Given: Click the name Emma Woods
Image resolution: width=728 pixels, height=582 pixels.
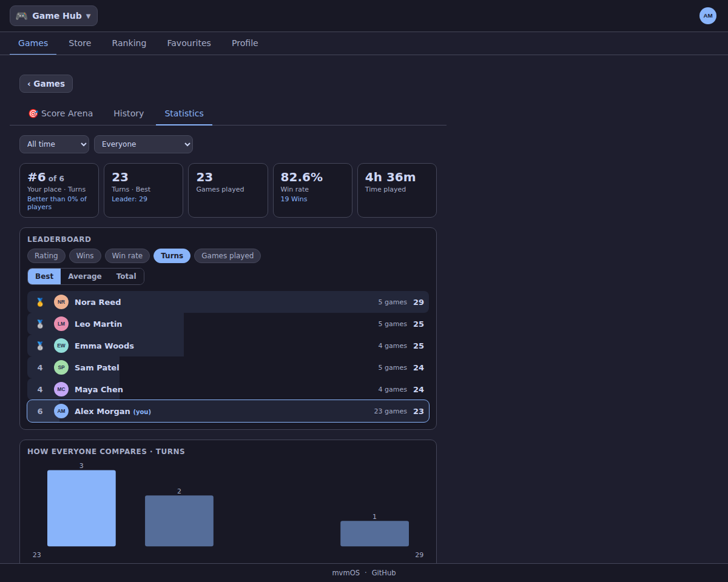Looking at the screenshot, I should tap(104, 346).
